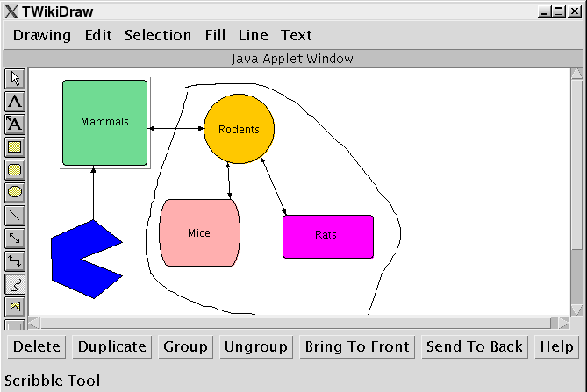Select the Rectangle tool
This screenshot has height=392, width=587.
tap(15, 147)
